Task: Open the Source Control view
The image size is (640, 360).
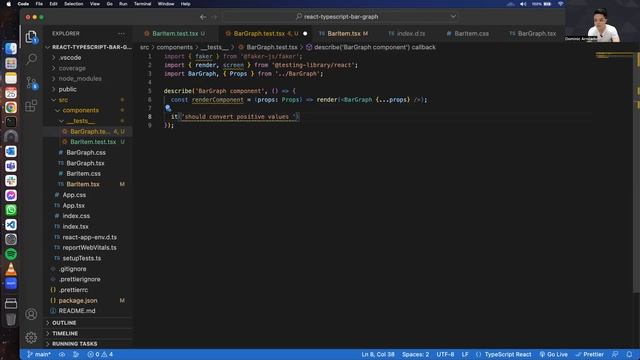Action: click(x=31, y=82)
